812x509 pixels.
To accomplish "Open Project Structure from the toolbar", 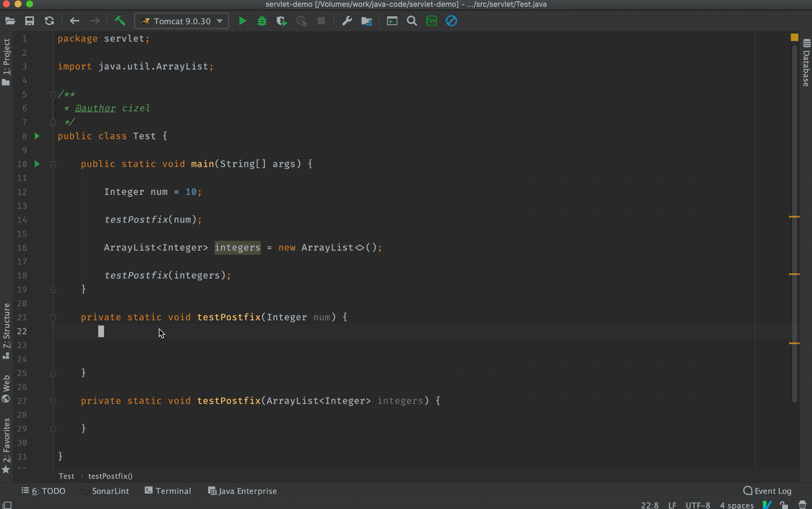I will coord(367,21).
